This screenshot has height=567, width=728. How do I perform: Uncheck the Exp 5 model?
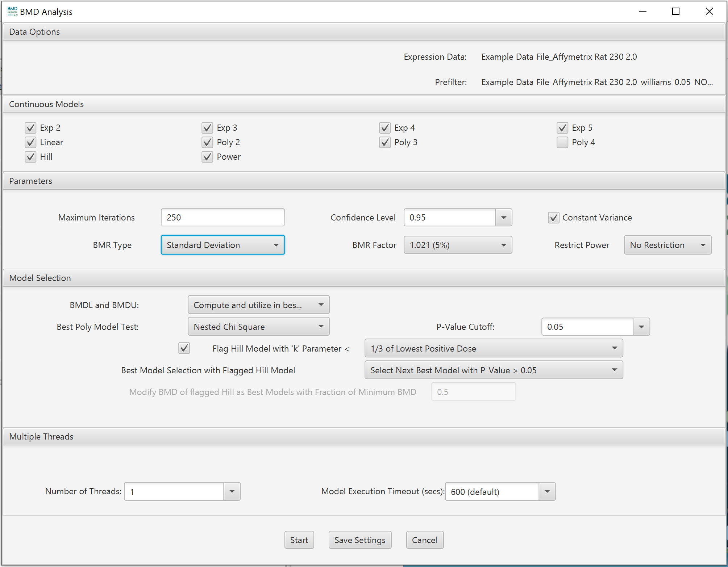click(562, 128)
